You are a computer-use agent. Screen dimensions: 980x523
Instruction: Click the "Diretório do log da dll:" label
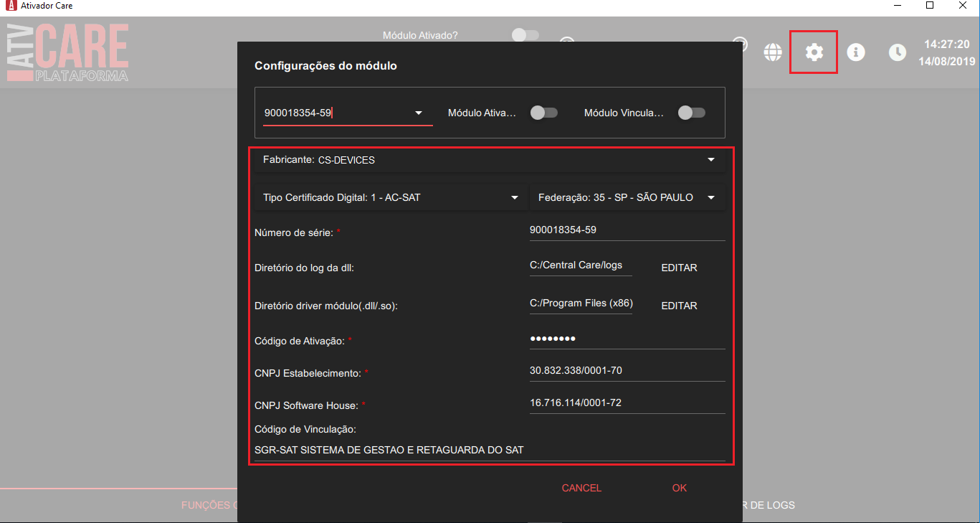(305, 268)
